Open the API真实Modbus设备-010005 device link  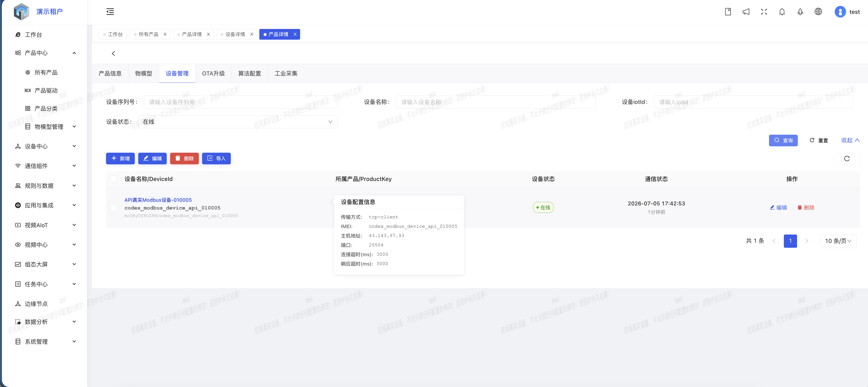[158, 200]
